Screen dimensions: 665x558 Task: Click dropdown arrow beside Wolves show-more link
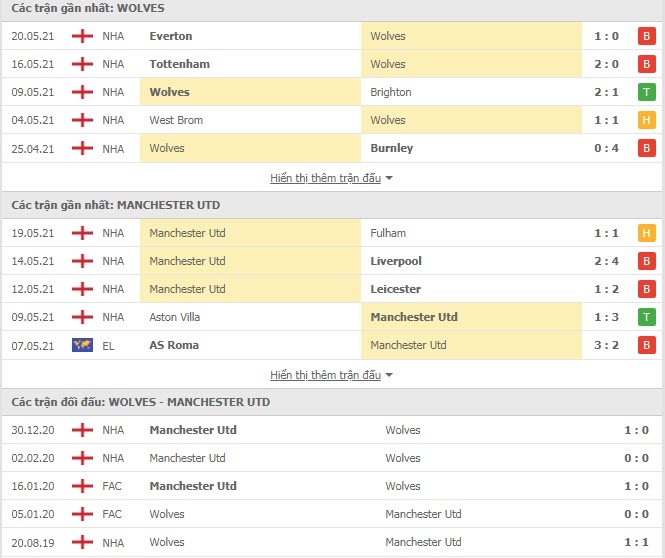click(x=389, y=179)
